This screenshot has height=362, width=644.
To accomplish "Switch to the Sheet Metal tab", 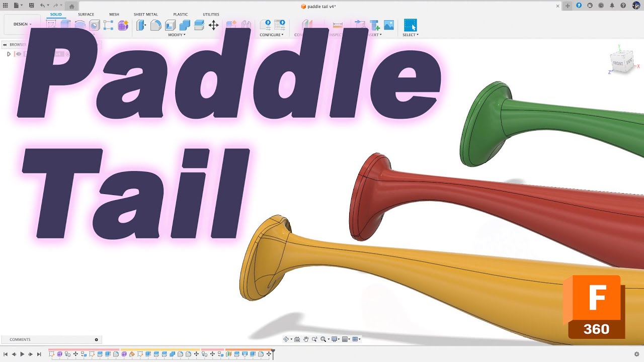I will tap(145, 15).
